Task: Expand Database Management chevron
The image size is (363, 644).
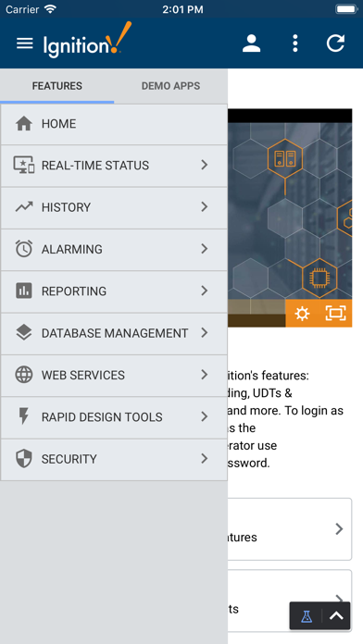Action: pos(205,332)
